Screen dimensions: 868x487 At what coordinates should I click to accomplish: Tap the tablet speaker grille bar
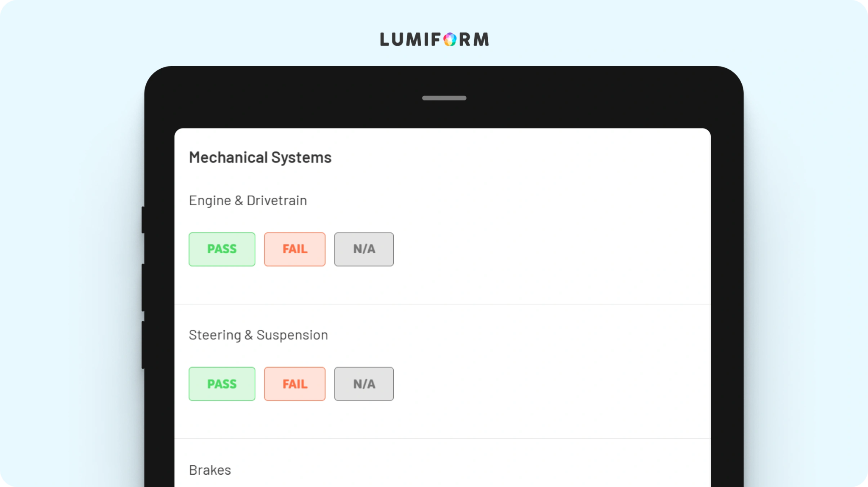[444, 98]
